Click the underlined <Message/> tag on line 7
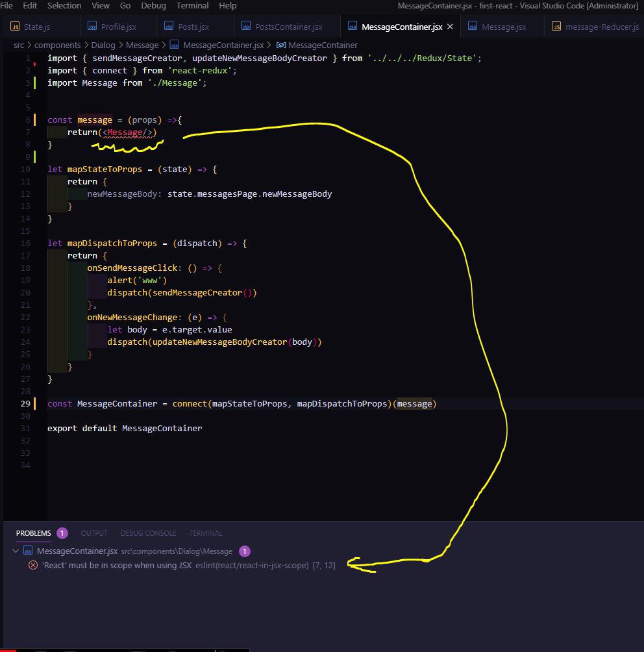This screenshot has height=652, width=644. coord(127,132)
